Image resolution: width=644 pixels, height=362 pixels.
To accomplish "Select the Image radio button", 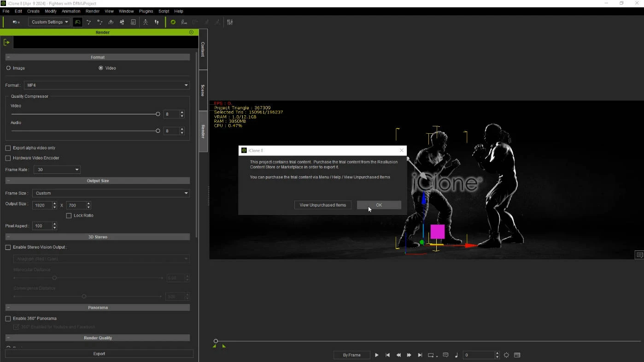I will tap(8, 68).
